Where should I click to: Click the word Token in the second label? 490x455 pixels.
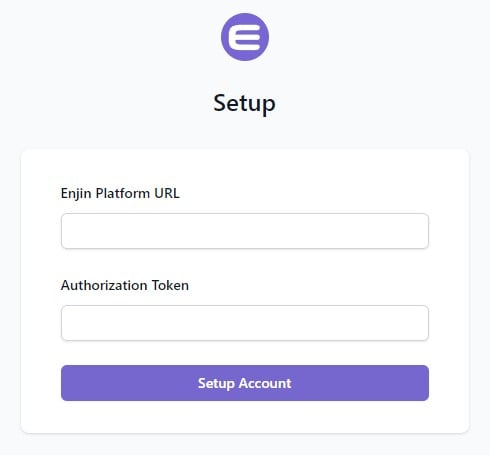pyautogui.click(x=170, y=285)
